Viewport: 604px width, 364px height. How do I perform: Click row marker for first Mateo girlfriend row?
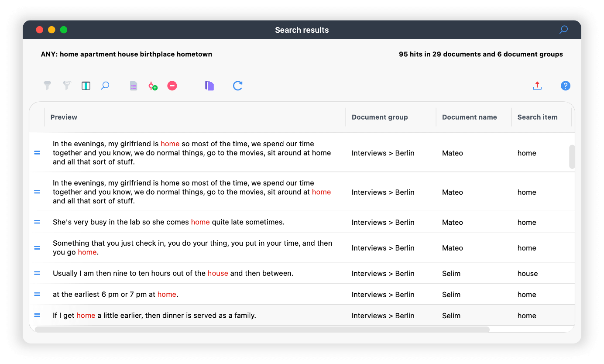click(x=37, y=153)
